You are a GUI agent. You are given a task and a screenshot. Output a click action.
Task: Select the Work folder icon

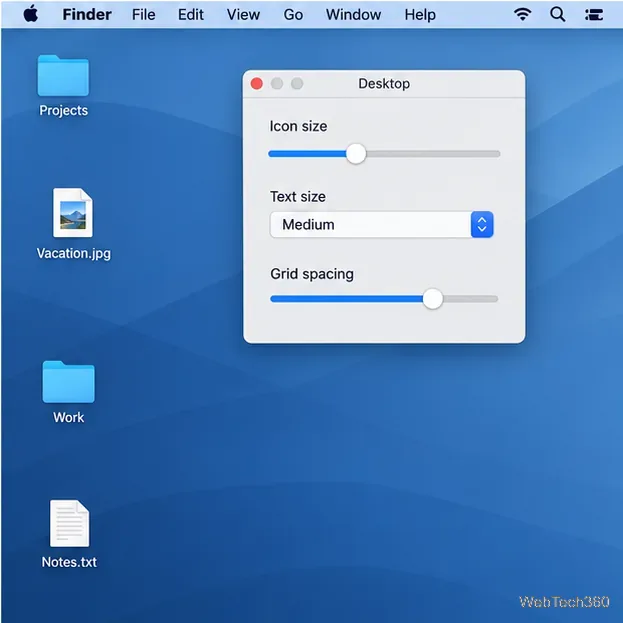pyautogui.click(x=68, y=381)
